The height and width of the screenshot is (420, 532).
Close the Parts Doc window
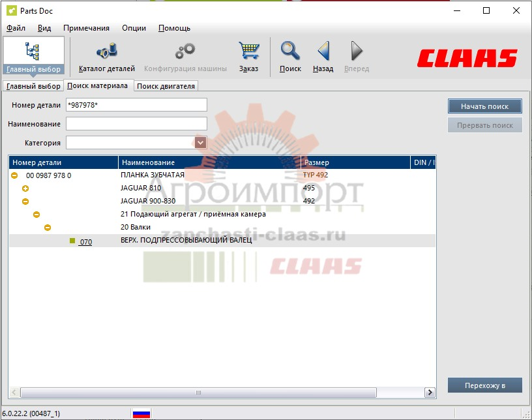point(516,11)
